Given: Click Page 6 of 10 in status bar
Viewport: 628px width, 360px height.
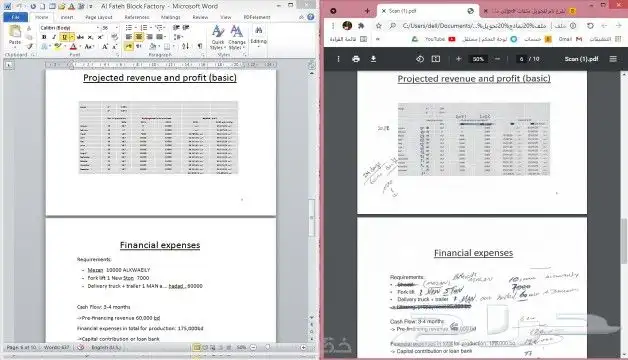Looking at the screenshot, I should click(22, 347).
